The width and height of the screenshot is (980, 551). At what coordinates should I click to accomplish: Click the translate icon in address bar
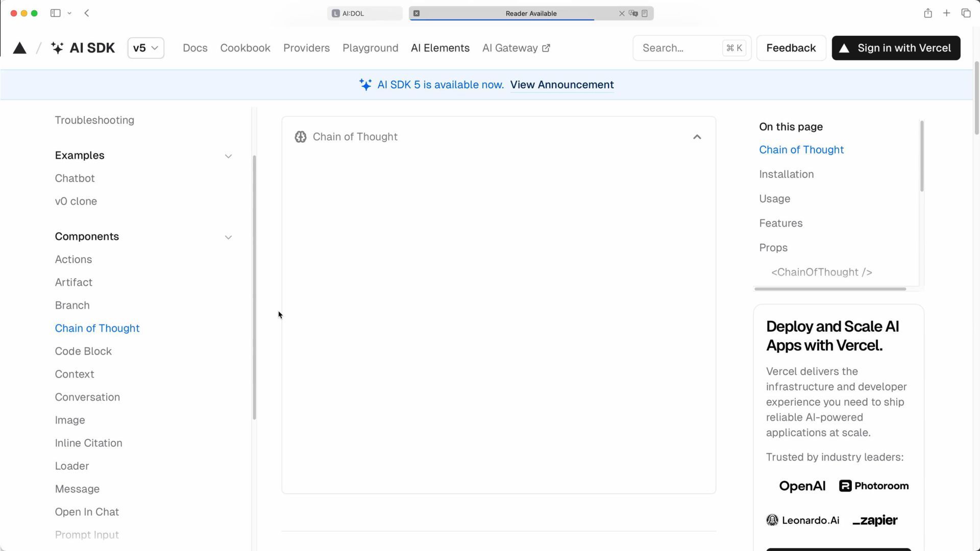(x=633, y=13)
